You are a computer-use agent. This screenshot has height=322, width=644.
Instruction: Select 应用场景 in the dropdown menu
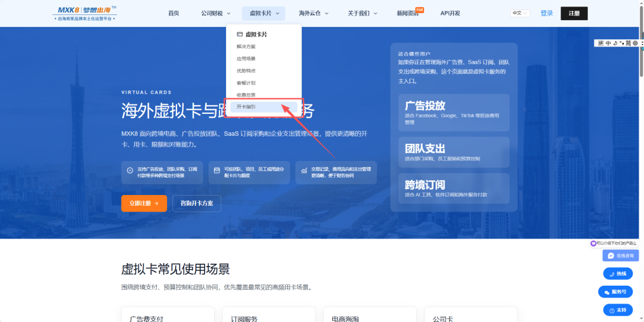tap(246, 58)
